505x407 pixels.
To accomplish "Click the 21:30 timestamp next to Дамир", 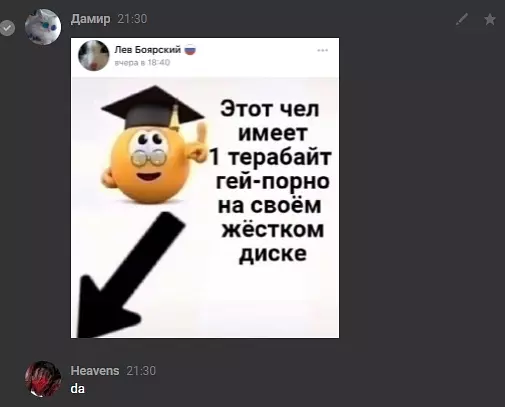I will click(x=132, y=19).
